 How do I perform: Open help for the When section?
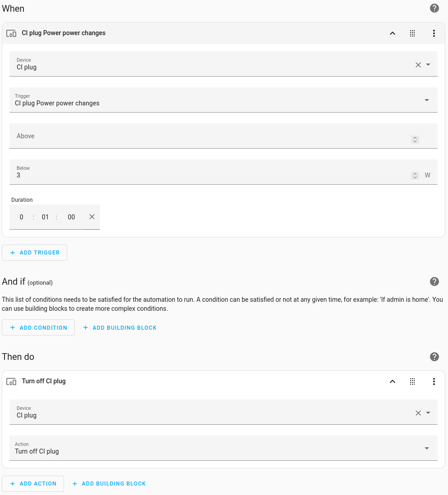tap(434, 8)
